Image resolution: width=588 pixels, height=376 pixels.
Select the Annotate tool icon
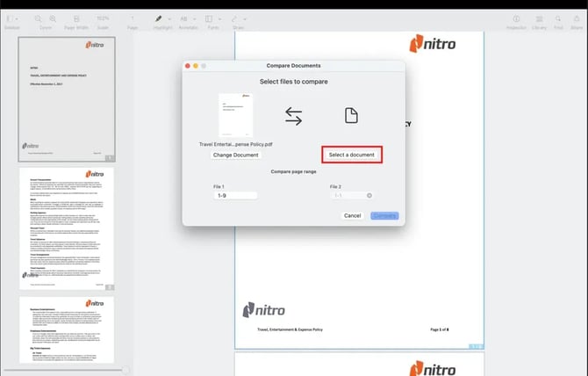(183, 18)
